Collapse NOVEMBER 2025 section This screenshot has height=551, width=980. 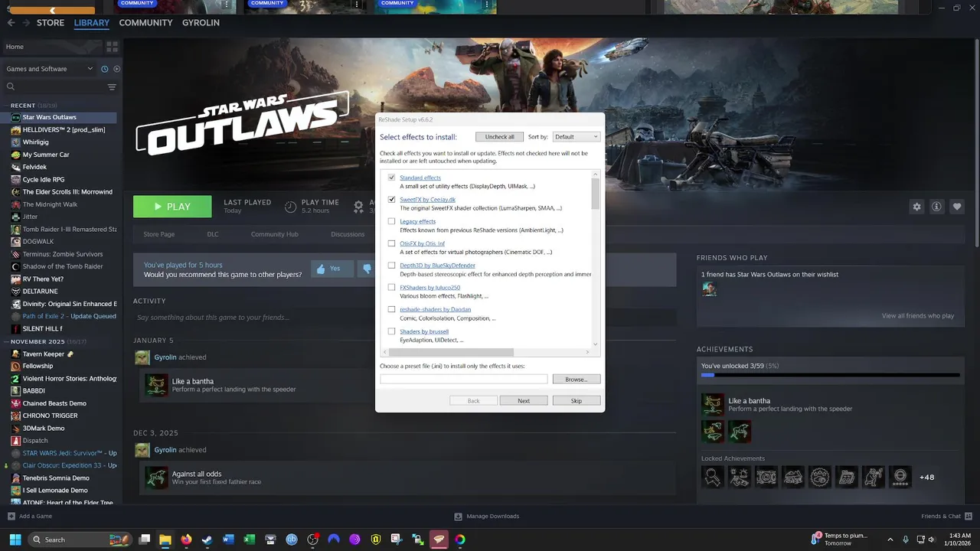coord(7,341)
